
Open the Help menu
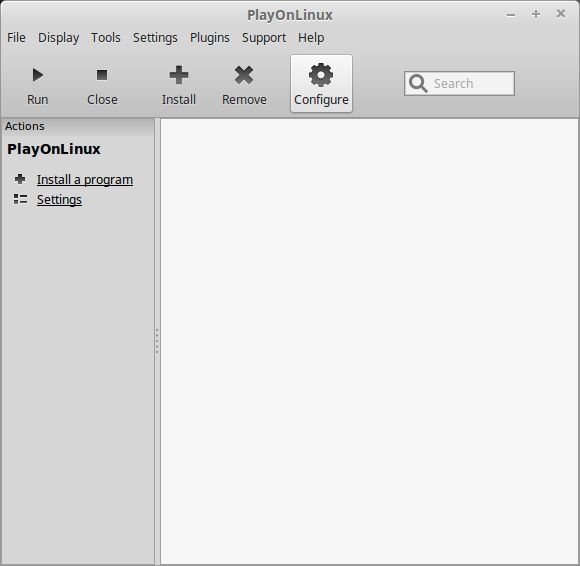[311, 38]
